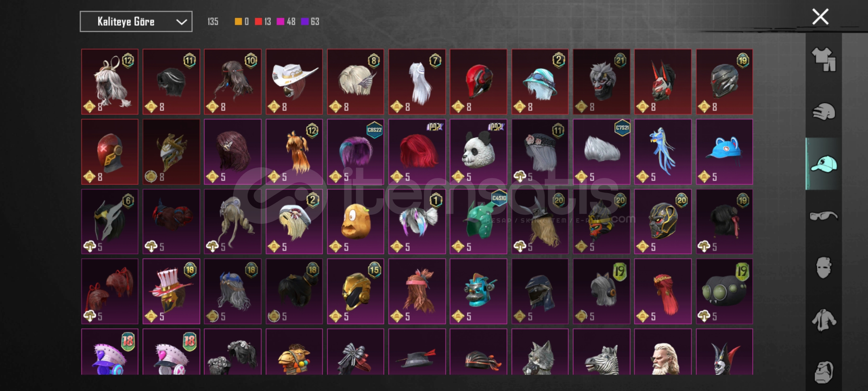The width and height of the screenshot is (868, 391).
Task: Filter by purple quality count 63
Action: [310, 22]
